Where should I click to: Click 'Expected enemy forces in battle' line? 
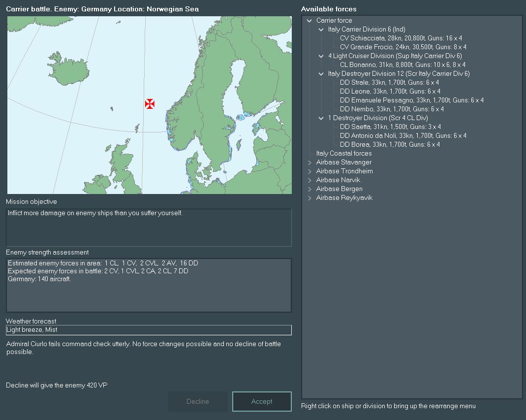97,271
